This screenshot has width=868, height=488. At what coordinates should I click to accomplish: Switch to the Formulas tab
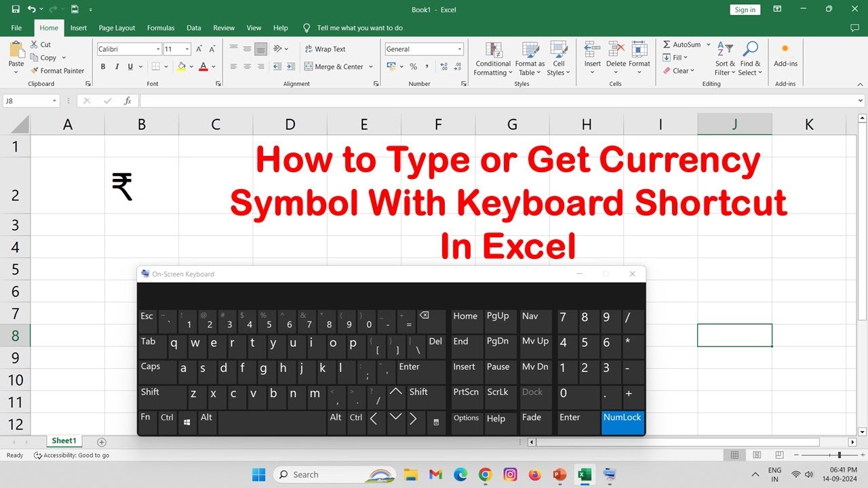[161, 28]
